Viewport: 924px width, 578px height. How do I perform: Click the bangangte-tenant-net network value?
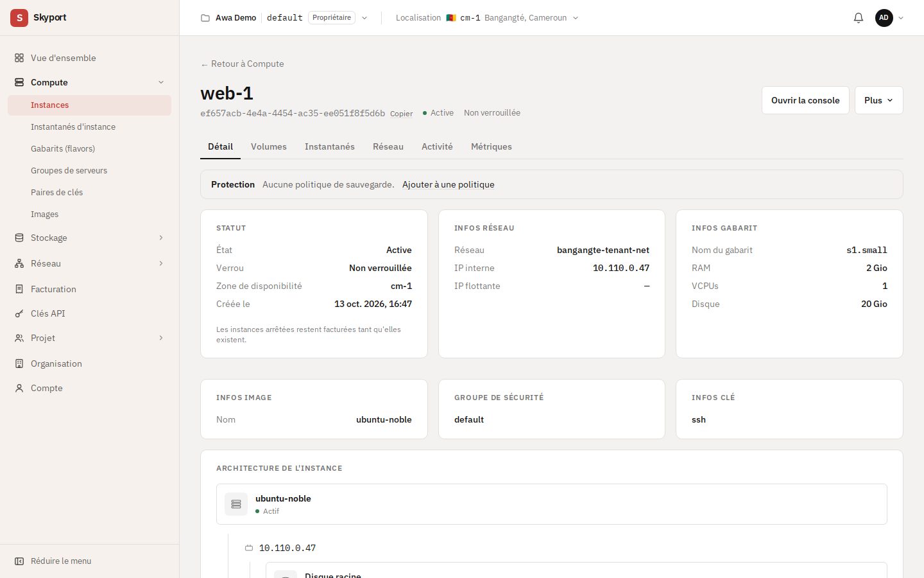pyautogui.click(x=603, y=250)
